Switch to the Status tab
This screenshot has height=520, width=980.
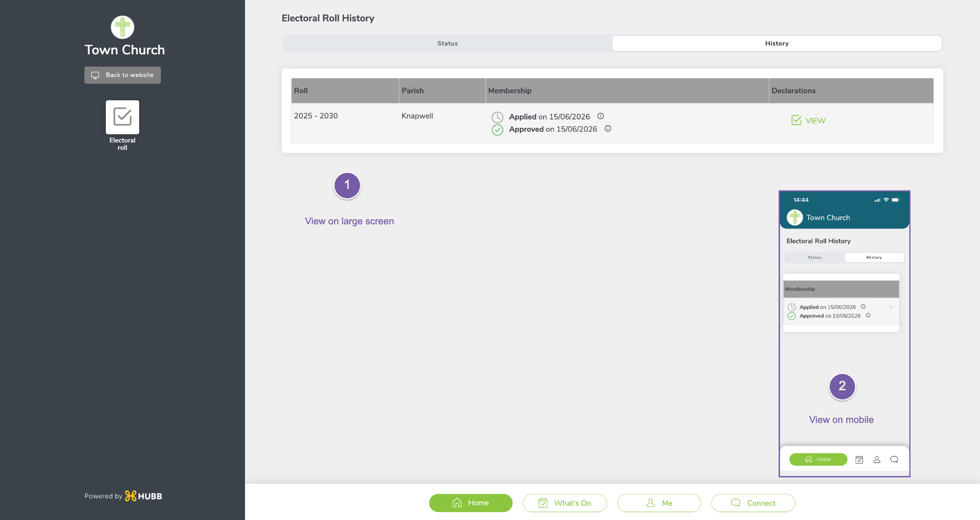[447, 43]
